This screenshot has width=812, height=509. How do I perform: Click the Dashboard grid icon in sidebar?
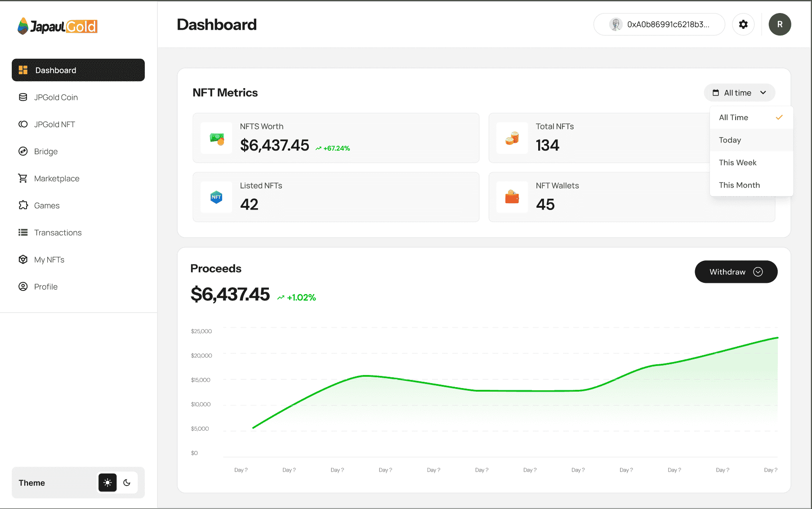pyautogui.click(x=23, y=70)
